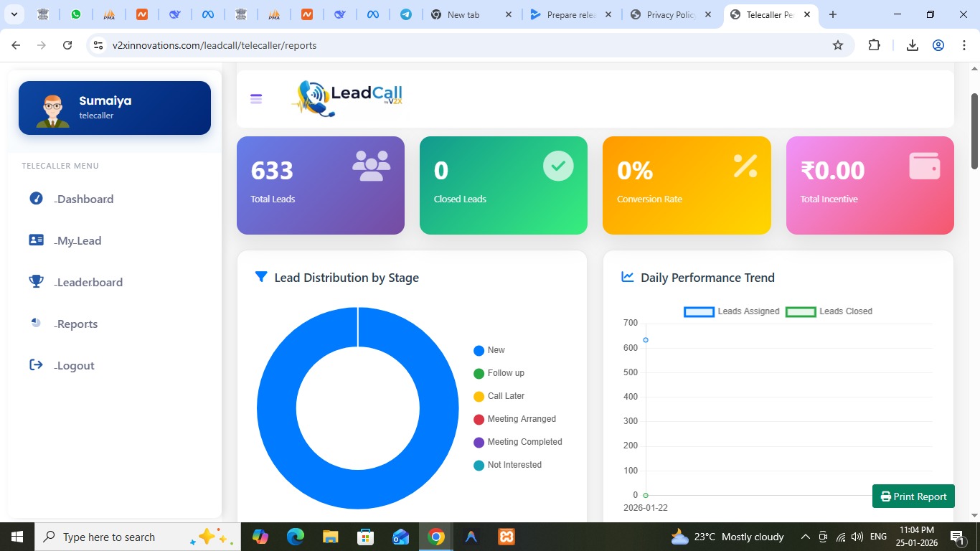Expand the system tray hidden icons chevron

805,537
